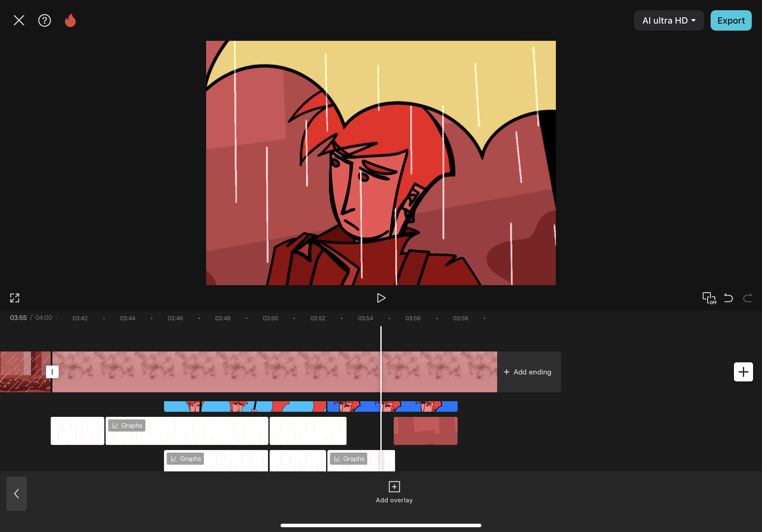The height and width of the screenshot is (532, 762).
Task: Play the video preview
Action: point(381,298)
